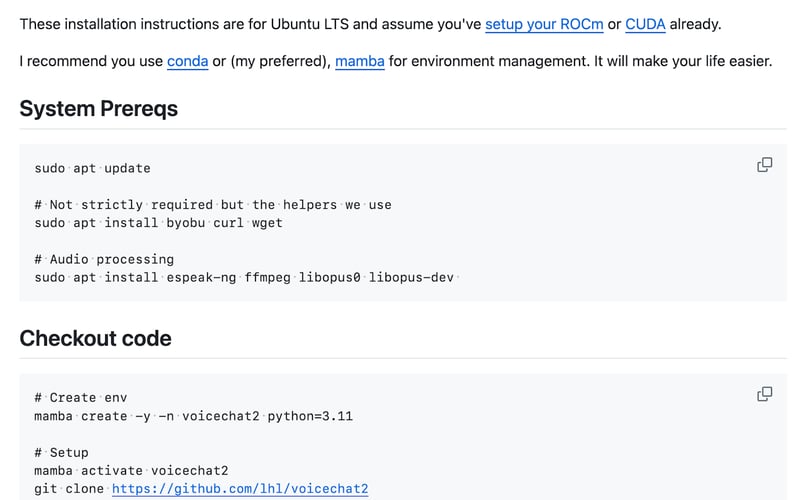Click the "git clone" command text

[69, 489]
